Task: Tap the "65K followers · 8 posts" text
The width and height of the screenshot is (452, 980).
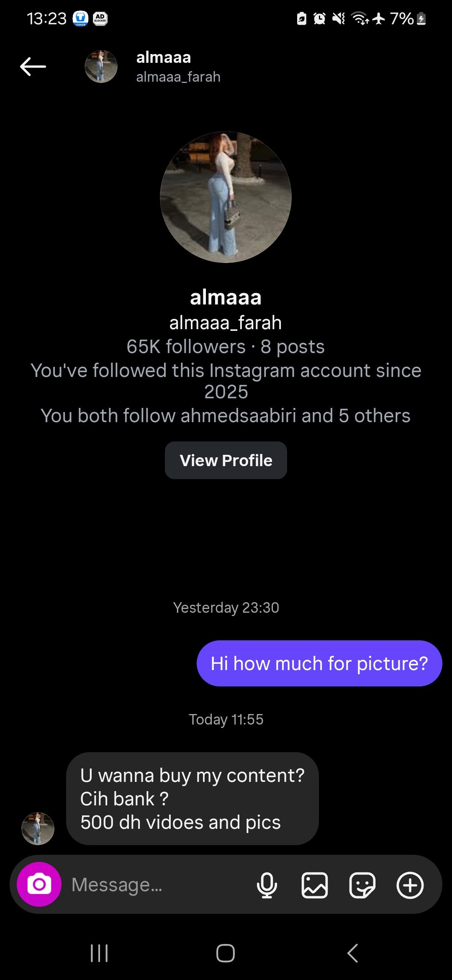Action: click(x=226, y=347)
